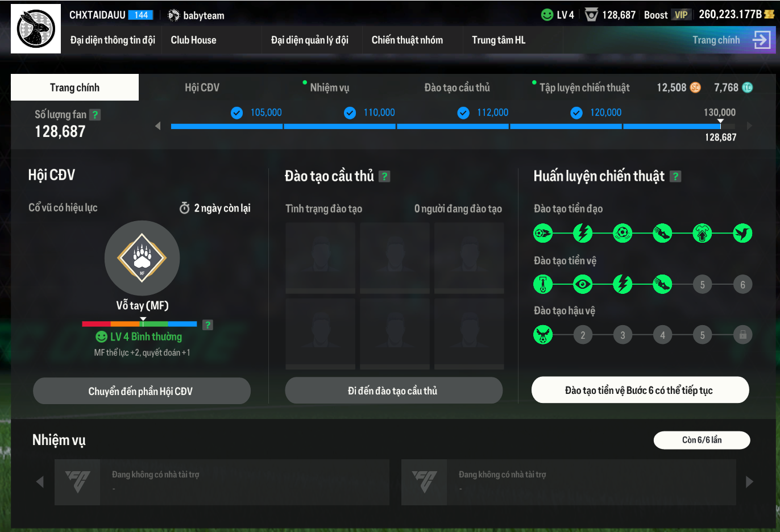Open help icon beside Huấn luyện chiến thuật
Screen dimensions: 780x532
click(x=675, y=176)
